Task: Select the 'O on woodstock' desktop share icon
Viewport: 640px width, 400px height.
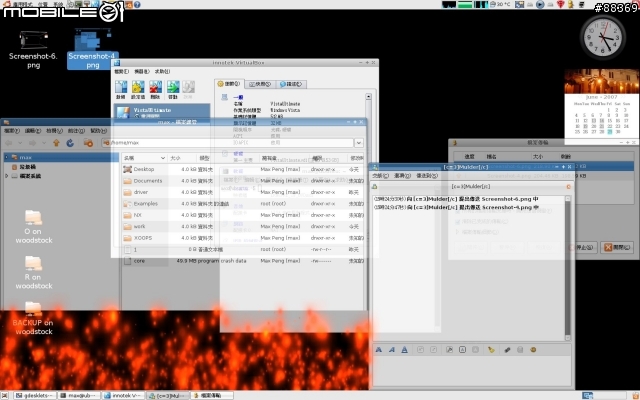Action: click(33, 227)
